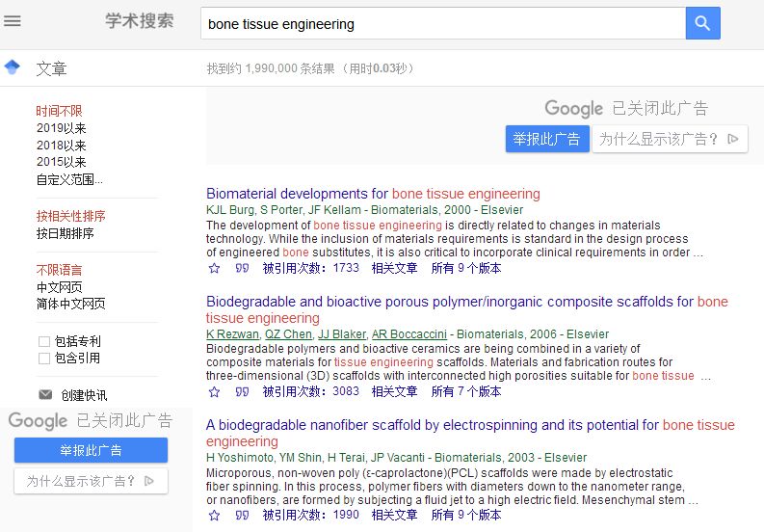Click the Google Scholar articles icon
Viewport: 764px width, 532px height.
(13, 67)
